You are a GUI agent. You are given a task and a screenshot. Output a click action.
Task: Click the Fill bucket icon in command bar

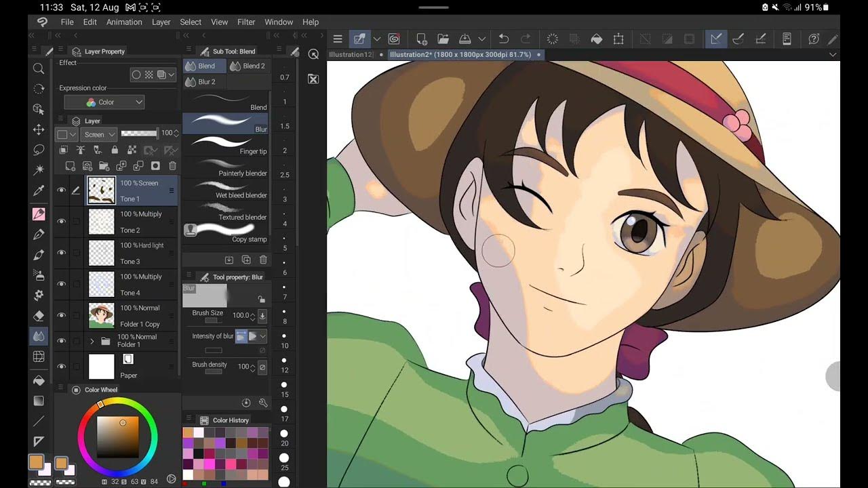click(597, 39)
